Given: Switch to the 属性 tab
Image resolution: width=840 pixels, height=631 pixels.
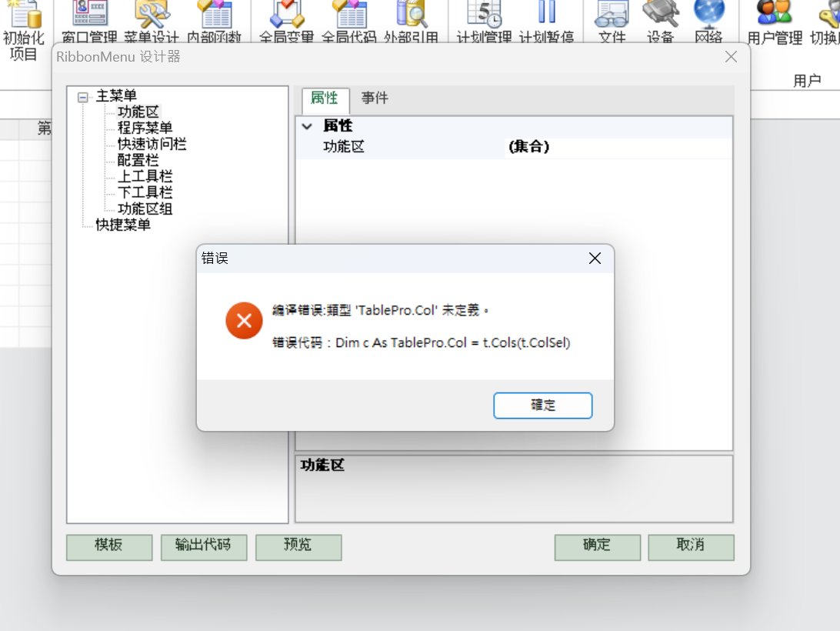Looking at the screenshot, I should (325, 99).
